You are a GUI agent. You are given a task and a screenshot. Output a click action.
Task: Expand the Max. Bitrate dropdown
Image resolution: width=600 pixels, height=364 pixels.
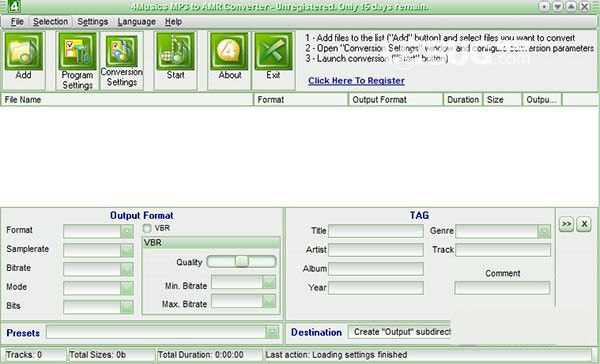[x=269, y=301]
